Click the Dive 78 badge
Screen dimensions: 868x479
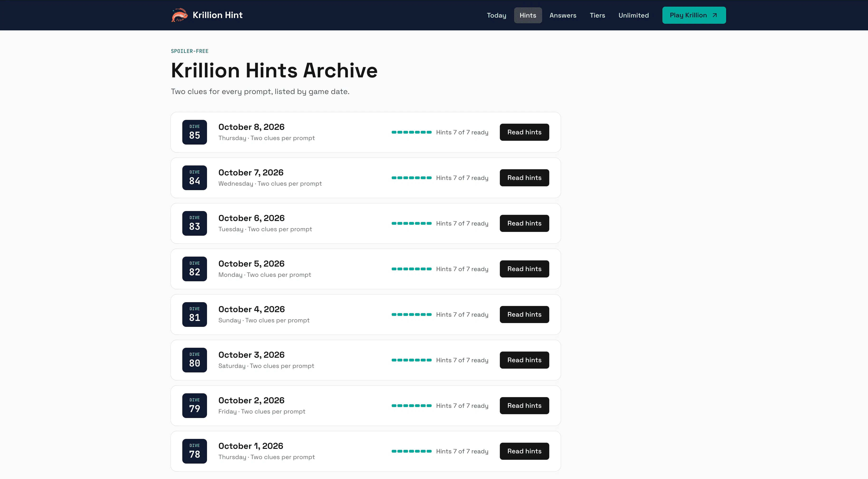[x=194, y=451]
